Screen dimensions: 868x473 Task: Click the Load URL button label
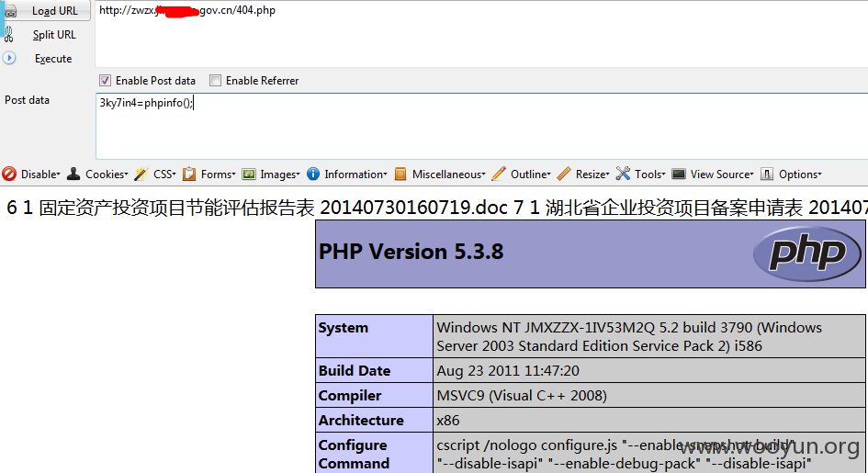point(55,10)
